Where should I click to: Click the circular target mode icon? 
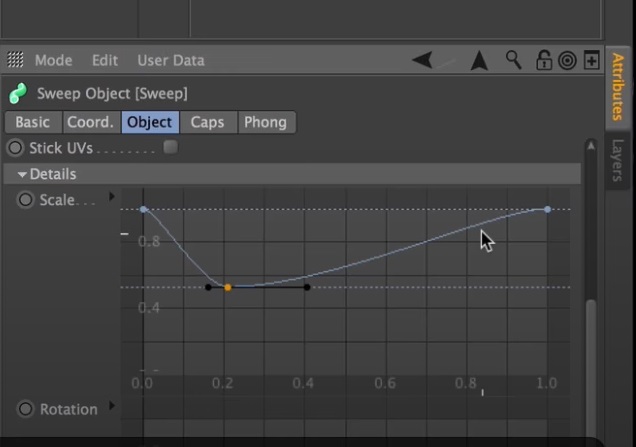point(567,61)
